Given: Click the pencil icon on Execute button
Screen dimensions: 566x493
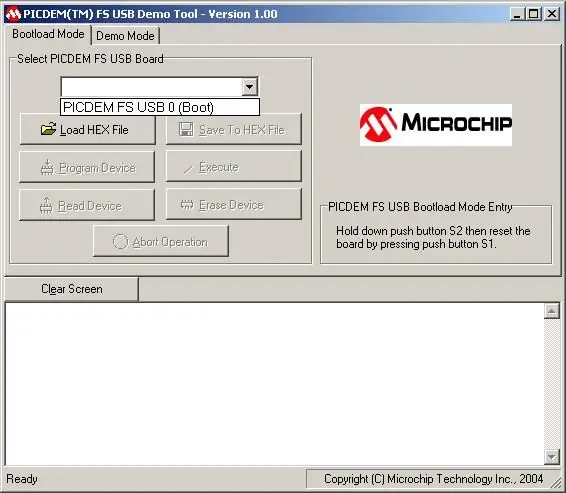Looking at the screenshot, I should [x=188, y=168].
